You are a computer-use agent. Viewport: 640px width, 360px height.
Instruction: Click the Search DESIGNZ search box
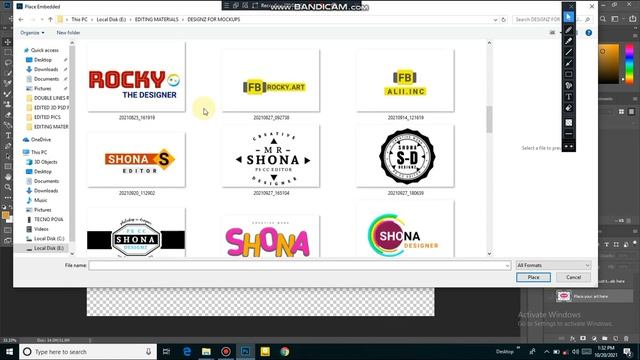(x=552, y=20)
